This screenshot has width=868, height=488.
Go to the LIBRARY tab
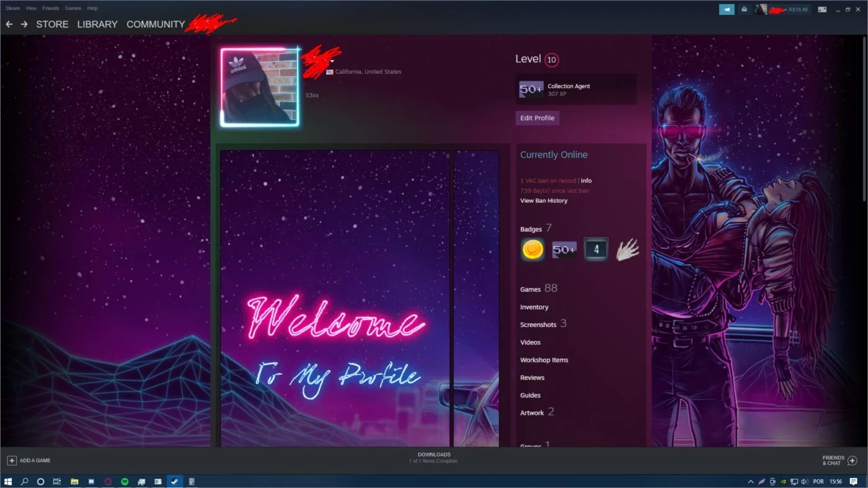click(97, 24)
